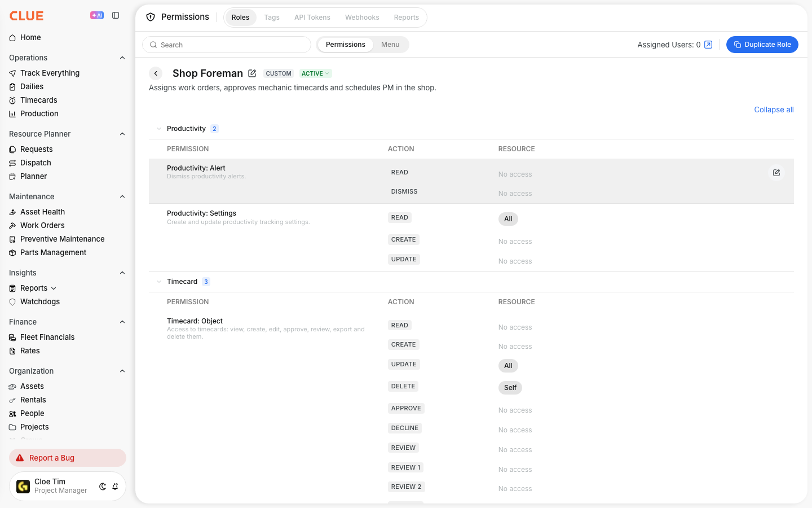Click the Duplicate Role button

click(x=762, y=45)
